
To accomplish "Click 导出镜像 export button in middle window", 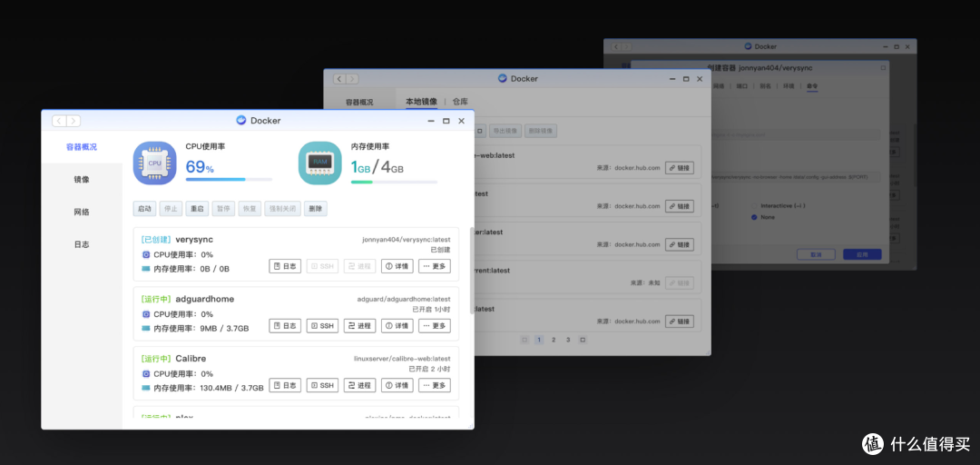I will [x=505, y=132].
